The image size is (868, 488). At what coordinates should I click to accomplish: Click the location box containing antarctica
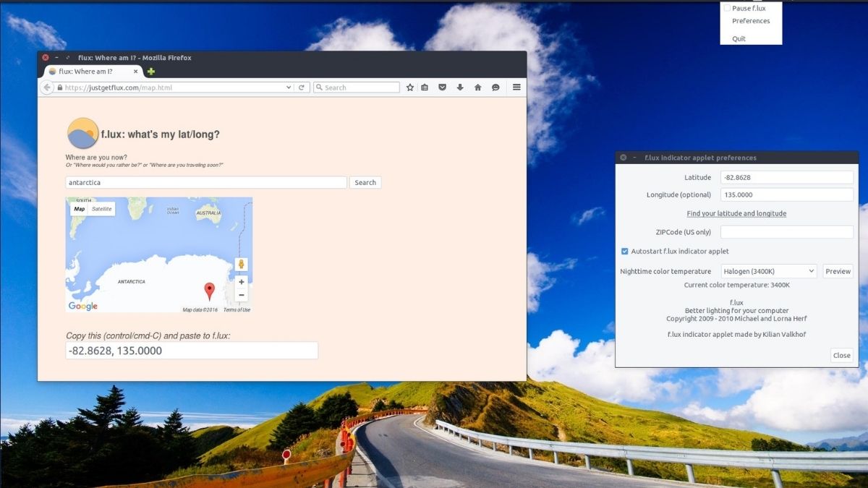pyautogui.click(x=206, y=183)
